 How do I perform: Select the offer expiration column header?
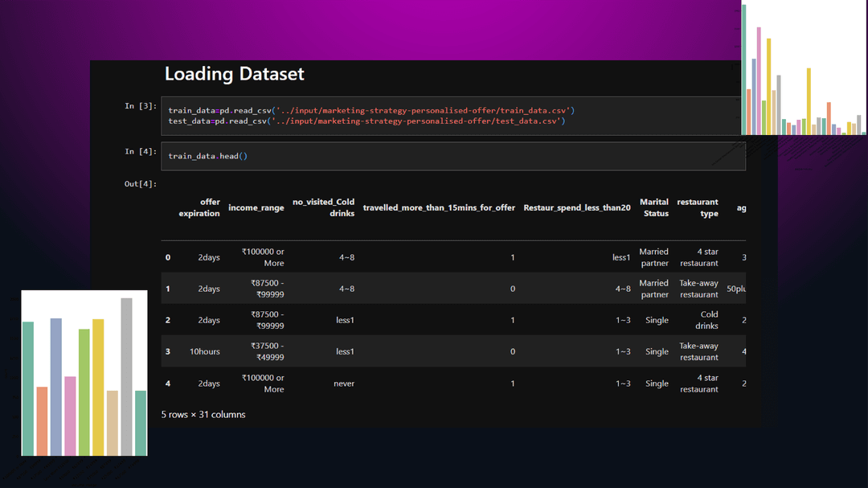199,208
